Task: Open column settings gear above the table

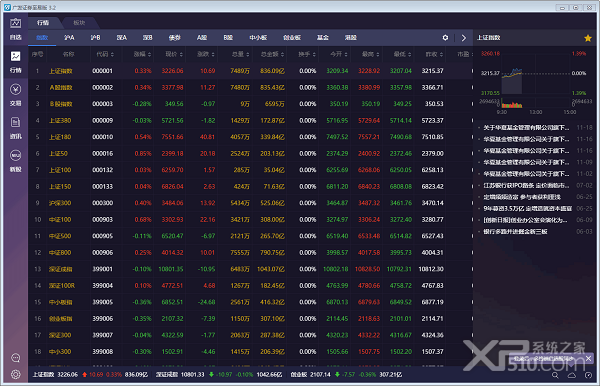Action: click(x=445, y=37)
